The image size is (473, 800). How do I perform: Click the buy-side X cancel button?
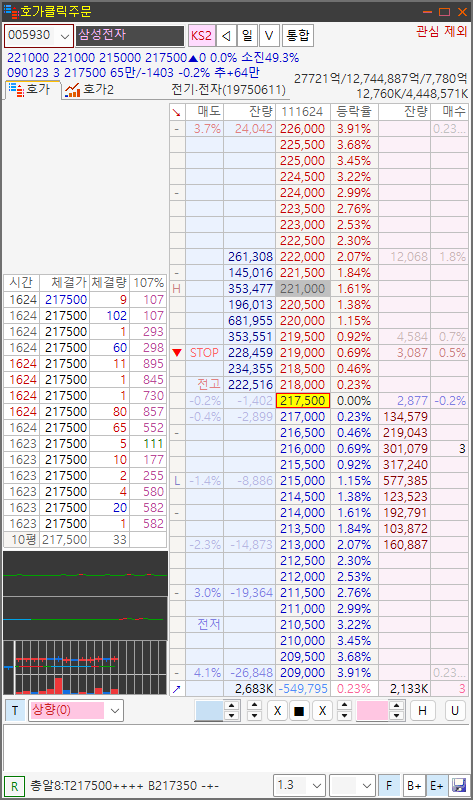(x=322, y=711)
